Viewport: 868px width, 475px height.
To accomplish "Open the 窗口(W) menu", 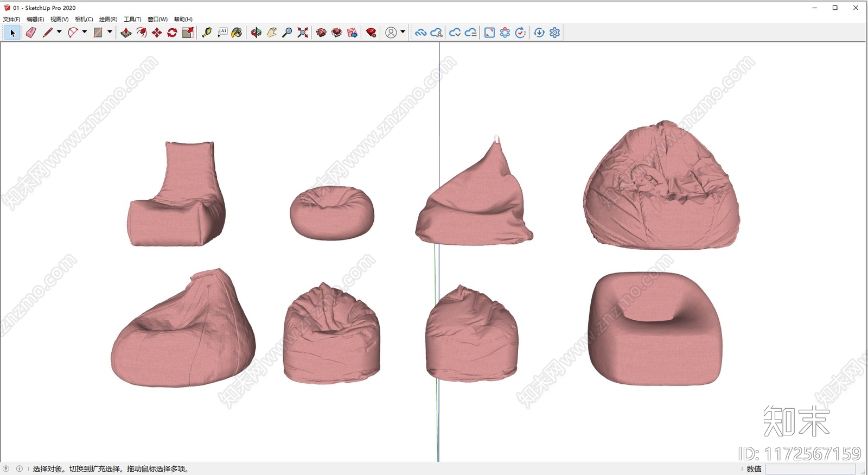I will 157,19.
